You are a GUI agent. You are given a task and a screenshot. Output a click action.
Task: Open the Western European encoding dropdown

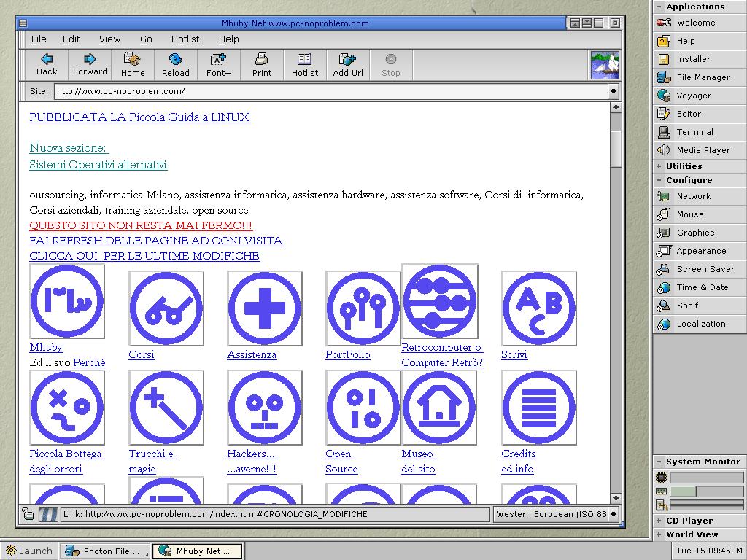(614, 514)
